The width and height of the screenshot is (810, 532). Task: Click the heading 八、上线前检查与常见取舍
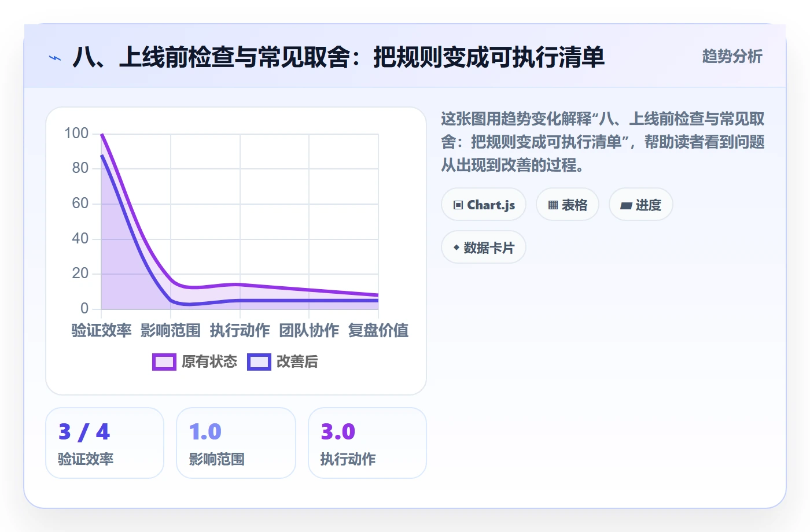[338, 57]
